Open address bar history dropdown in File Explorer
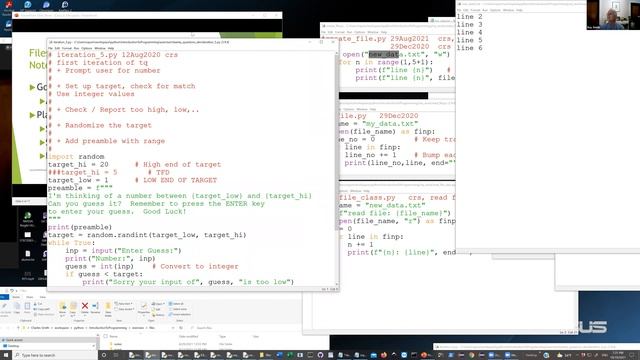Viewport: 640px width, 360px height. point(173,328)
